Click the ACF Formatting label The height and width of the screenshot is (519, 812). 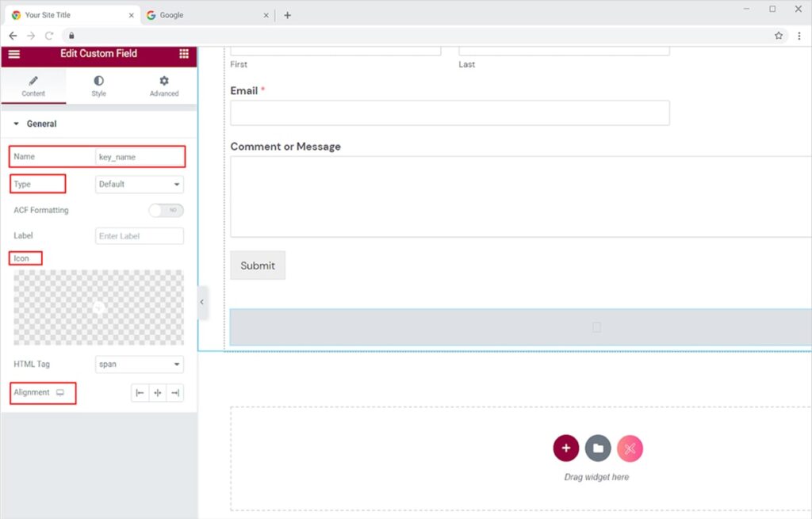coord(41,210)
